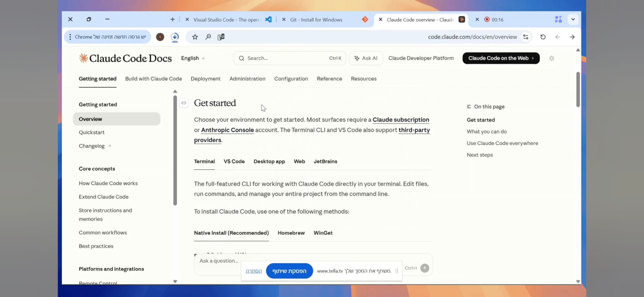Click the tab groups icon in Chrome

(558, 19)
